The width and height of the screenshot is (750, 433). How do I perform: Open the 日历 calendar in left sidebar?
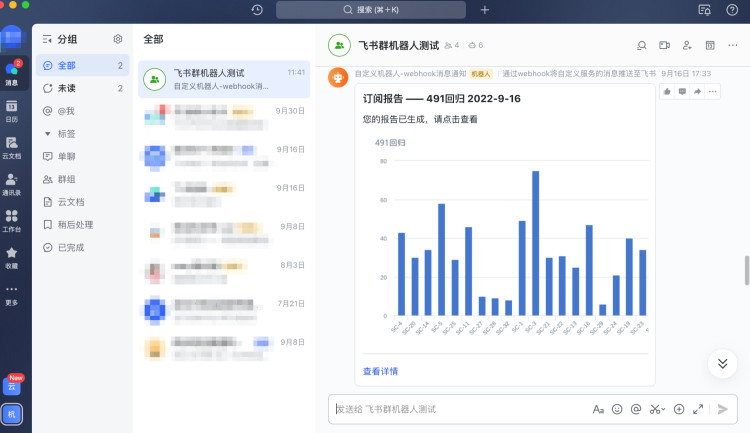click(12, 109)
